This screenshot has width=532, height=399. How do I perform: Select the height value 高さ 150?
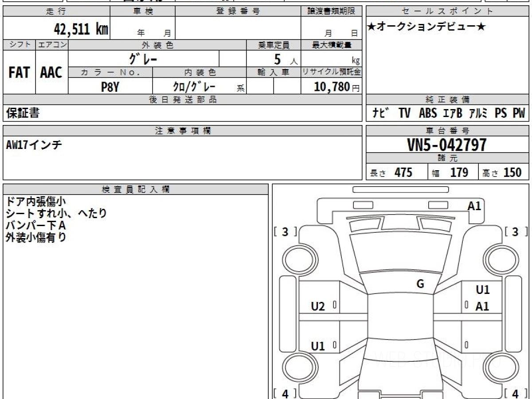coord(502,172)
